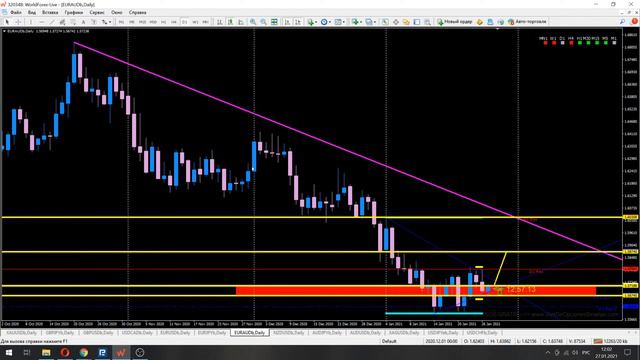Toggle the M30 timeframe
640x360 pixels.
[x=153, y=22]
